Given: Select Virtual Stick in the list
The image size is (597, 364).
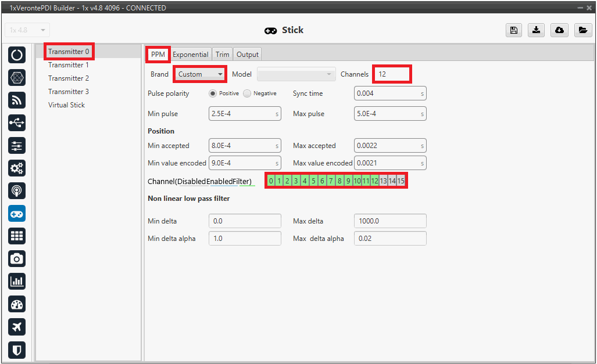Looking at the screenshot, I should tap(66, 105).
